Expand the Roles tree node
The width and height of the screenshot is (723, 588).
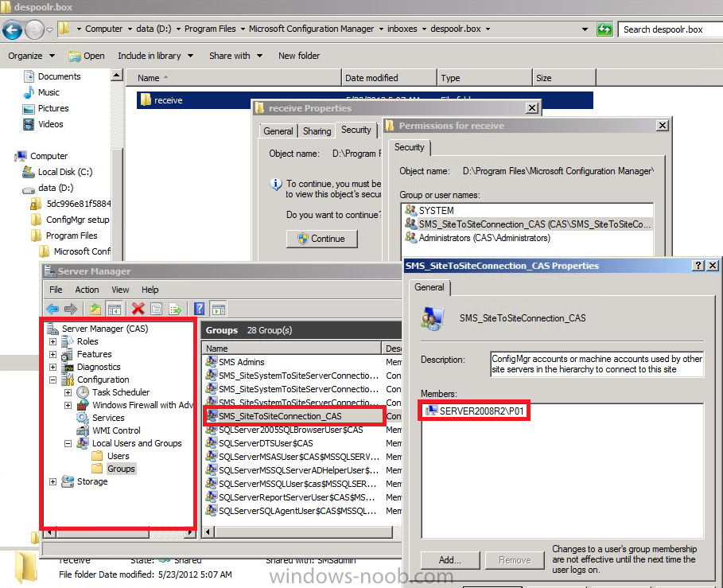(53, 341)
